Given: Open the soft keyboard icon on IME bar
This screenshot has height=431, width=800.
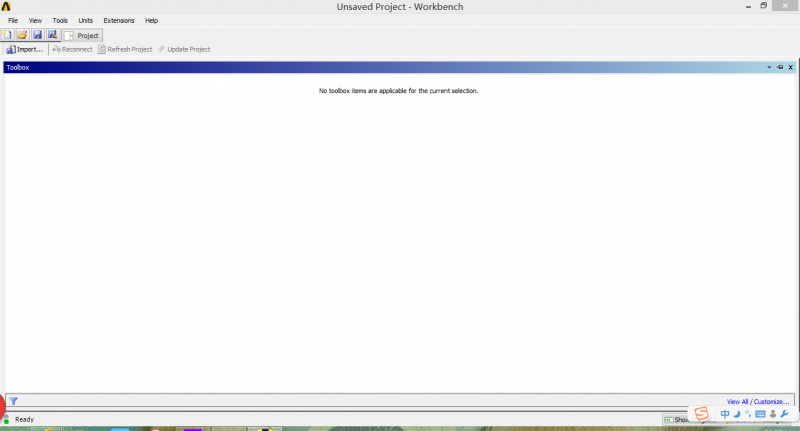Looking at the screenshot, I should [x=760, y=414].
